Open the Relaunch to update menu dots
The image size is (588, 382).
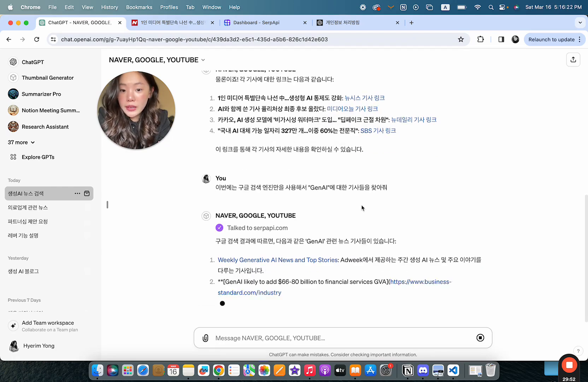pyautogui.click(x=580, y=39)
